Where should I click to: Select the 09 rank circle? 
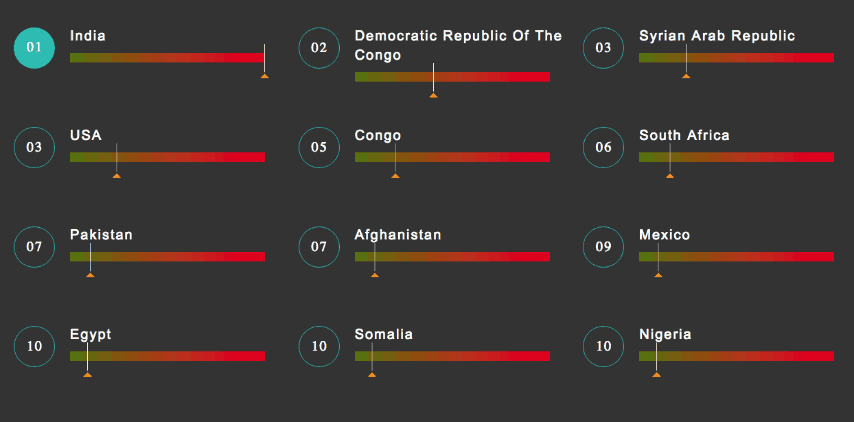[x=603, y=247]
